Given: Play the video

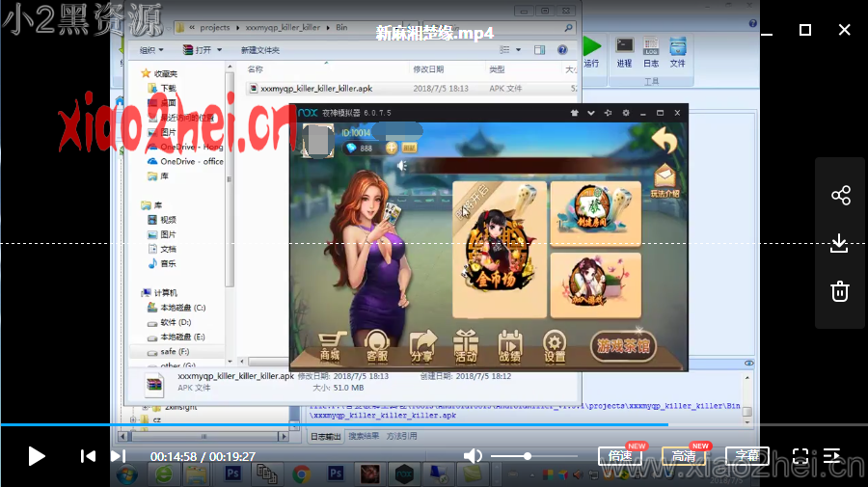Looking at the screenshot, I should [x=37, y=456].
